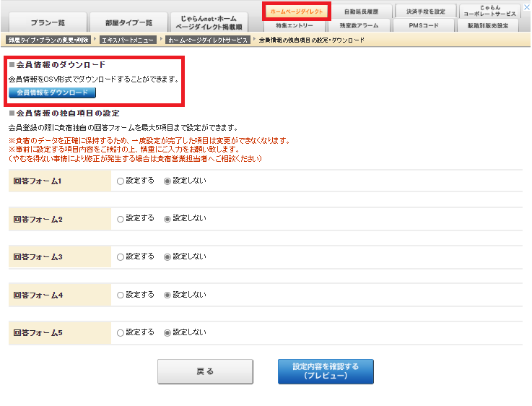532x406 pixels.
Task: Enable 設定する for 回答フォーム3
Action: 121,256
